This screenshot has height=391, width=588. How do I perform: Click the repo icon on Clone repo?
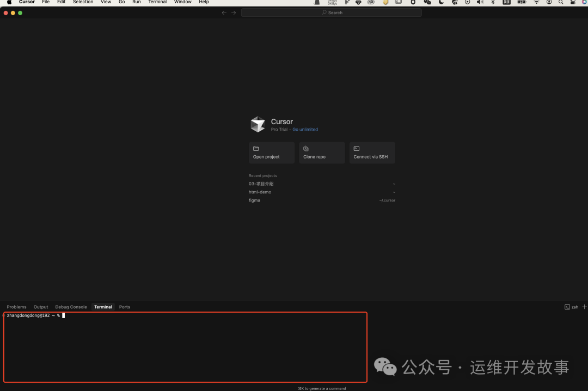(x=306, y=149)
